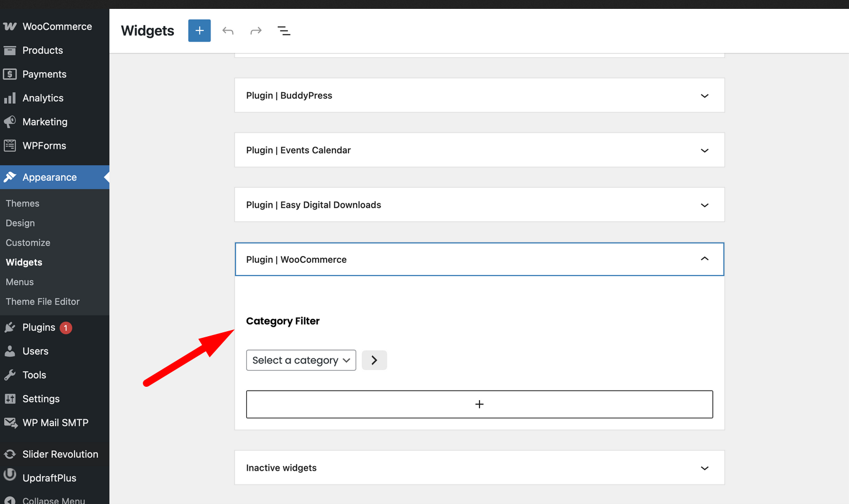Click the arrow button beside category dropdown
Image resolution: width=849 pixels, height=504 pixels.
[374, 360]
